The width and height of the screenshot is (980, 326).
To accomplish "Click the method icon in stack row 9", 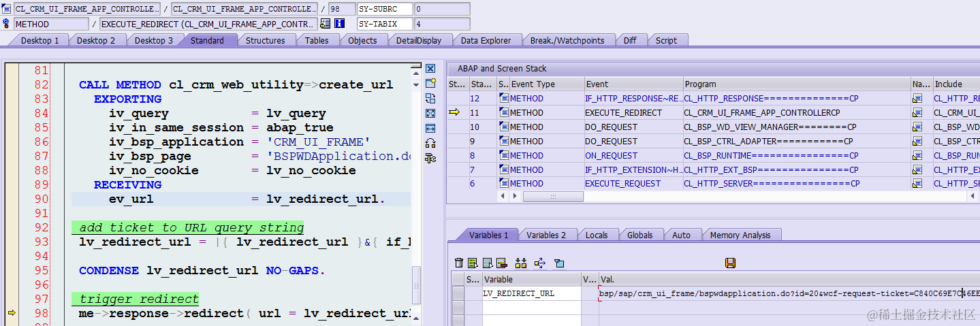I will [503, 142].
